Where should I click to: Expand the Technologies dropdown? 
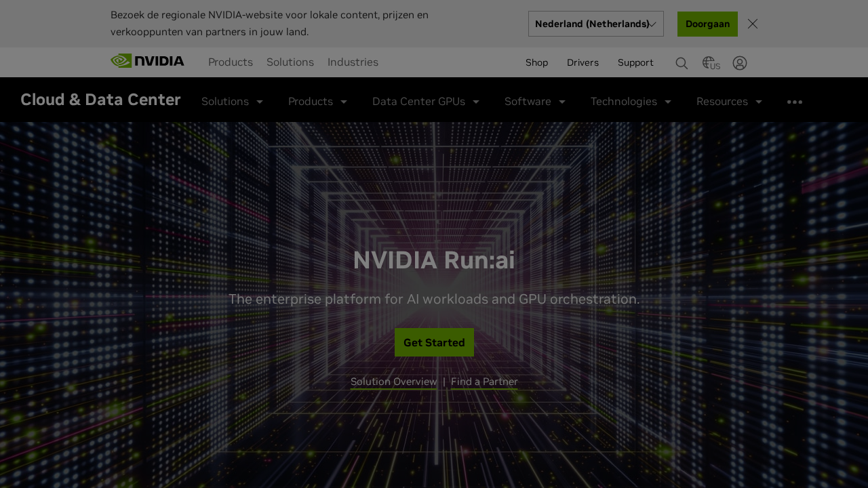coord(630,101)
